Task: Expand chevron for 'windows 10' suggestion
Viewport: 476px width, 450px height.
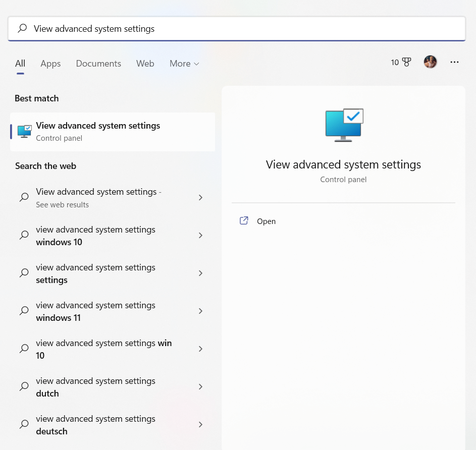Action: click(x=200, y=235)
